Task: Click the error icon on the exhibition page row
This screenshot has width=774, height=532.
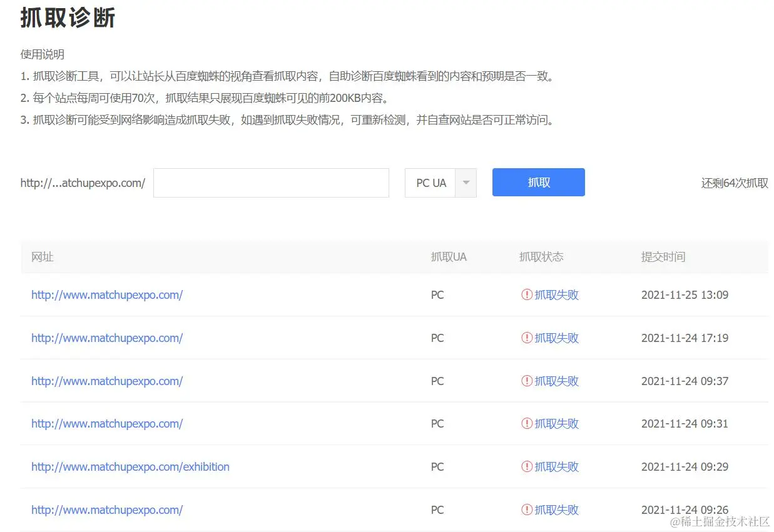Action: pos(526,466)
